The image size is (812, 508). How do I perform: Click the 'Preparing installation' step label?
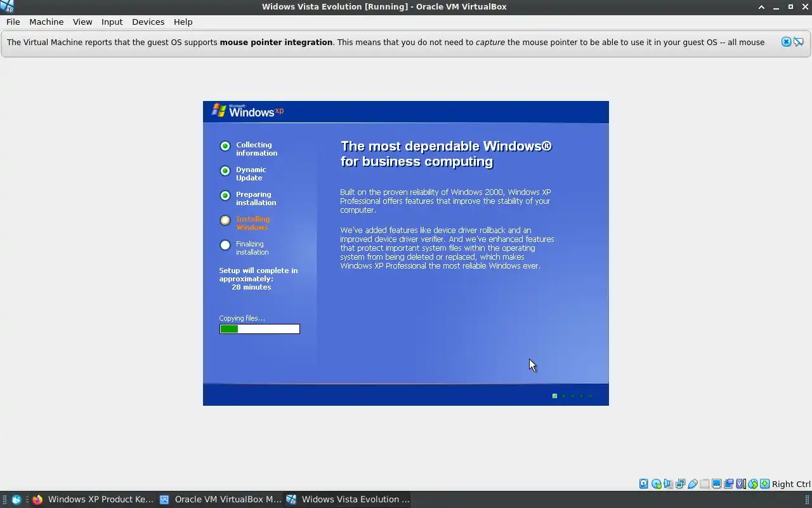tap(256, 198)
